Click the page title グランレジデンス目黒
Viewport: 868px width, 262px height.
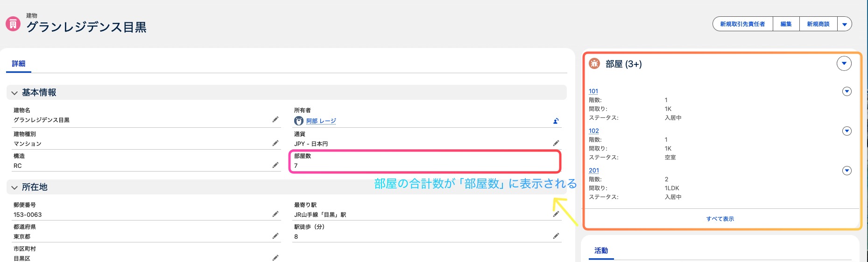[x=86, y=27]
